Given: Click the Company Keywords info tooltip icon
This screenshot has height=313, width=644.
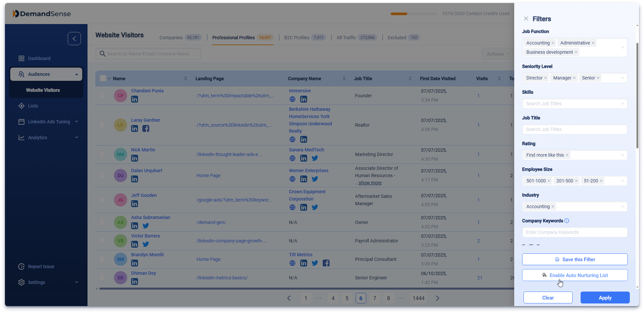Looking at the screenshot, I should click(567, 221).
